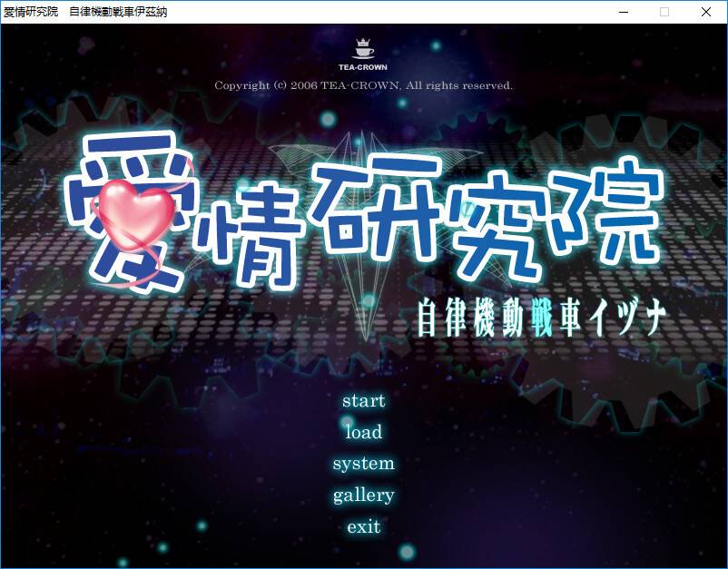The width and height of the screenshot is (728, 569).
Task: Open the load game screen
Action: click(x=363, y=432)
